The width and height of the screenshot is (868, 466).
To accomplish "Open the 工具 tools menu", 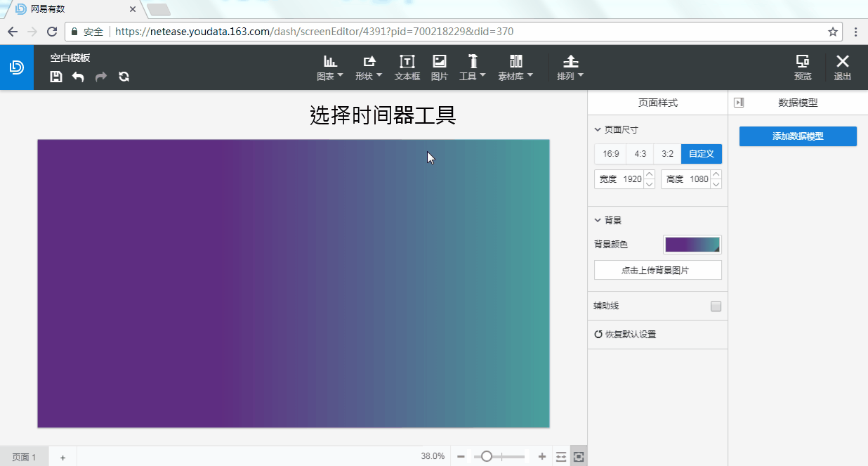I will [473, 68].
